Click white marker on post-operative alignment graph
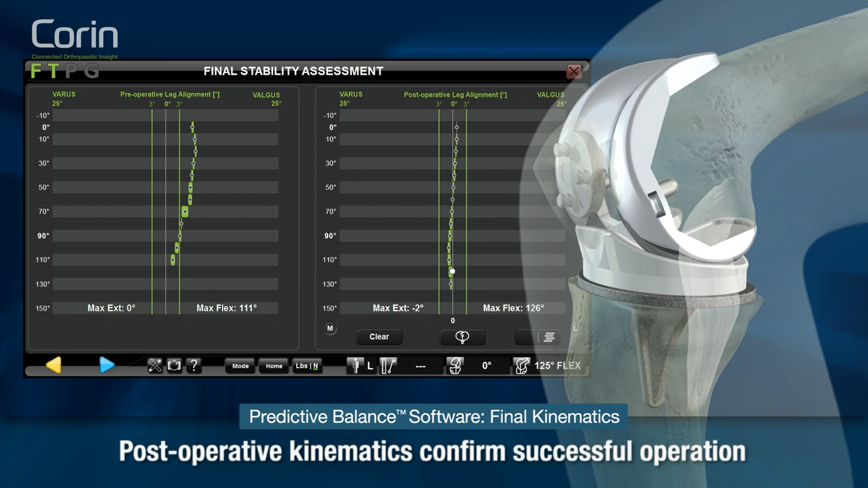The width and height of the screenshot is (868, 488). pos(452,271)
